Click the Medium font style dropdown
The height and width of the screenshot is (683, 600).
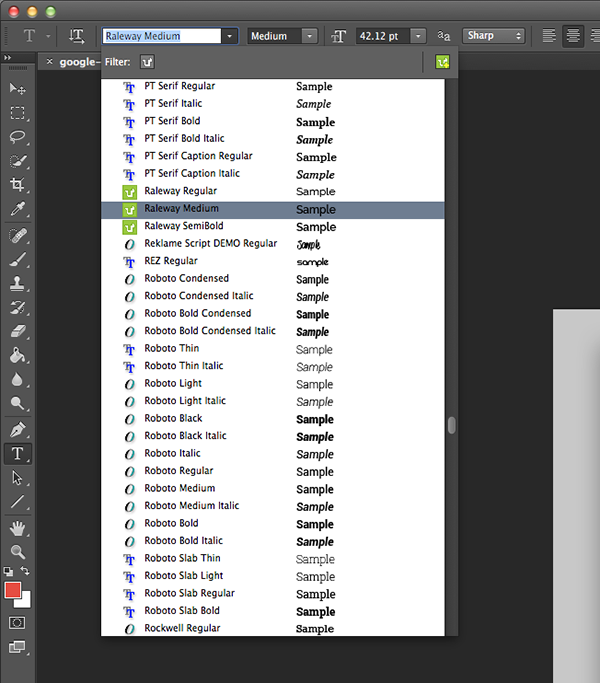point(283,36)
